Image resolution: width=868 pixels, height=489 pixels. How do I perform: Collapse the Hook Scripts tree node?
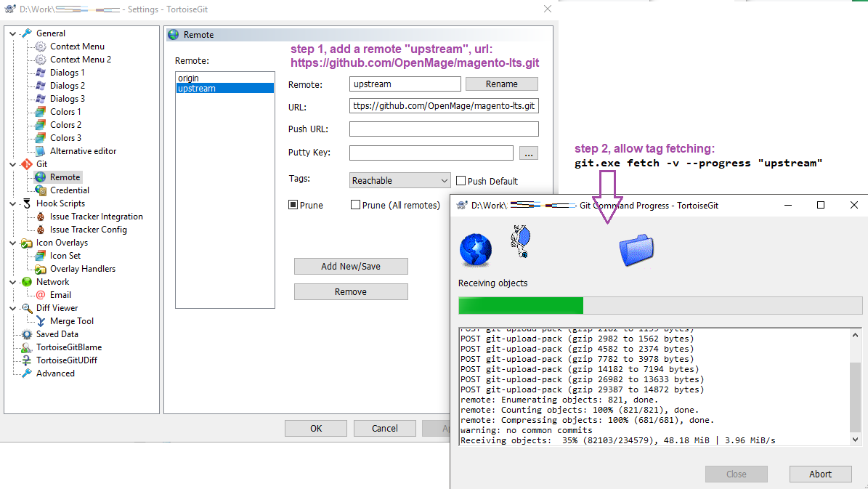[13, 203]
